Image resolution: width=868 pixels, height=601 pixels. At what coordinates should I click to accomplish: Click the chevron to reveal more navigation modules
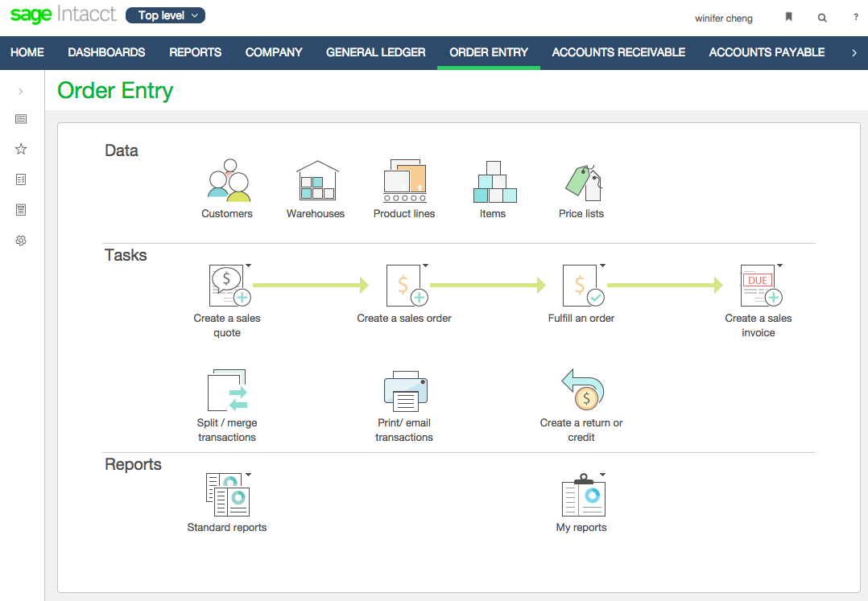856,52
